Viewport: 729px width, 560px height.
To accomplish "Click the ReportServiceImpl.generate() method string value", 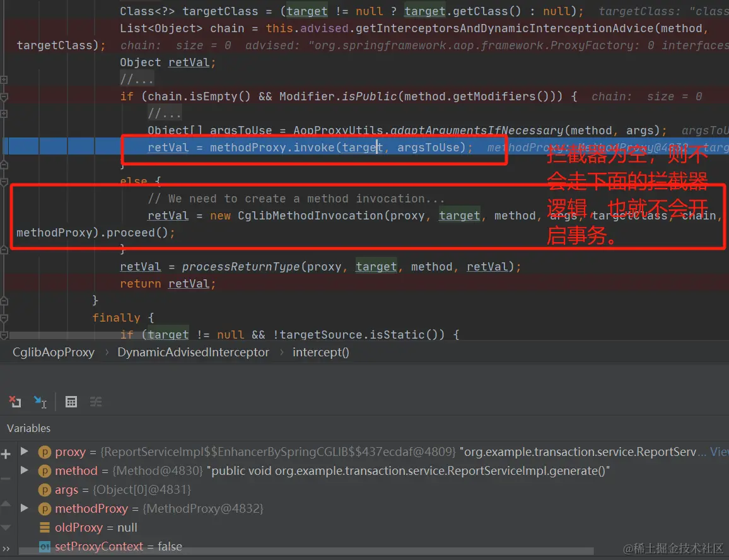I will pyautogui.click(x=408, y=470).
